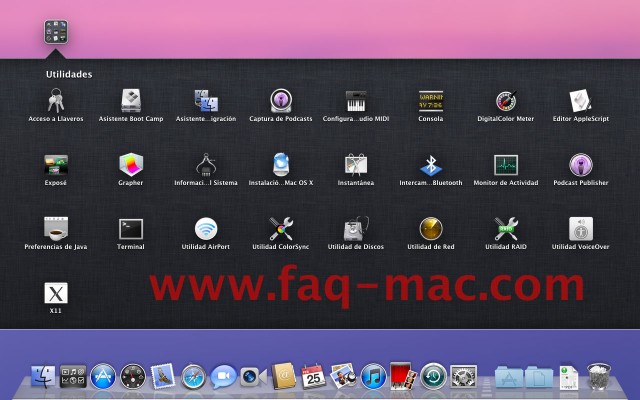Viewport: 640px width, 400px height.
Task: Launch Terminal
Action: click(131, 229)
